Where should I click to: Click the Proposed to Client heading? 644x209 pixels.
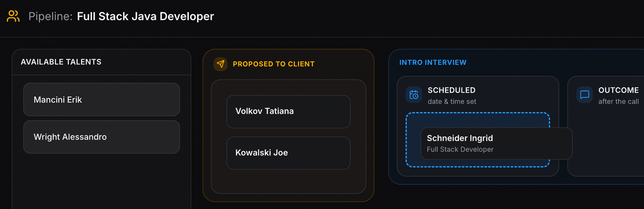click(274, 64)
